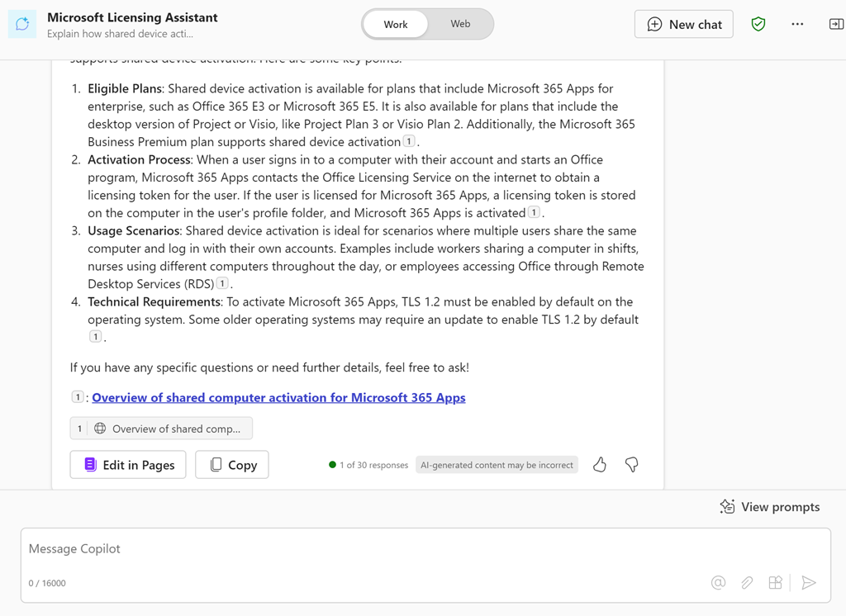The image size is (846, 616).
Task: Click the Copilot logo in the header
Action: pos(22,23)
